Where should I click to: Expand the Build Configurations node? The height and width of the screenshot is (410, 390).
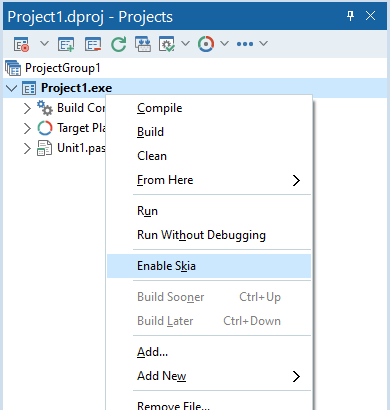[27, 108]
